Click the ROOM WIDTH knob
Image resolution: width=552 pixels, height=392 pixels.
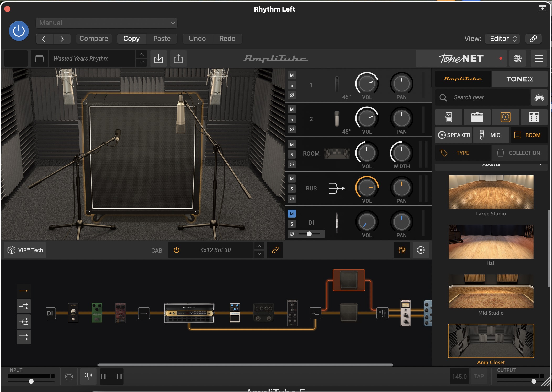pos(401,153)
